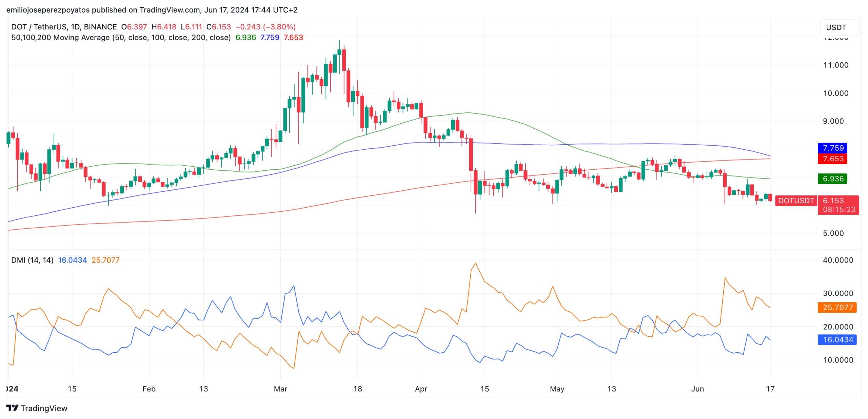Click the red 7.653 MA price label

(x=832, y=159)
